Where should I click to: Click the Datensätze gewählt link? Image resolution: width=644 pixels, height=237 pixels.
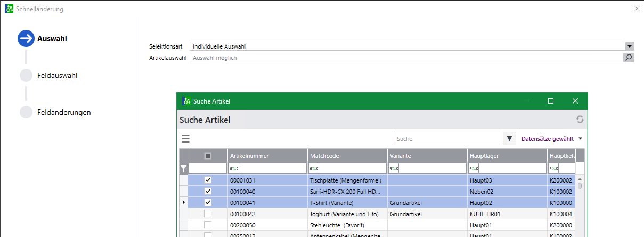tap(548, 139)
